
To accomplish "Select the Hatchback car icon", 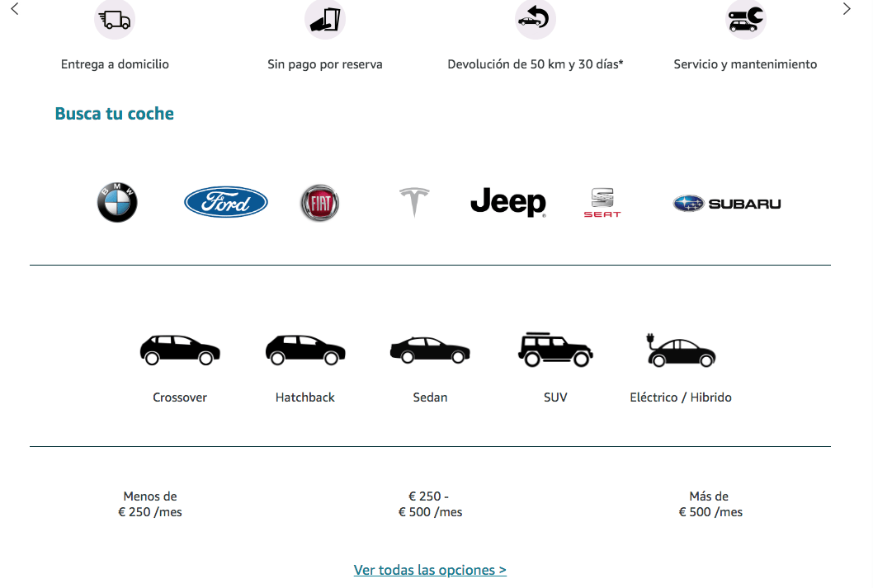I will point(305,350).
